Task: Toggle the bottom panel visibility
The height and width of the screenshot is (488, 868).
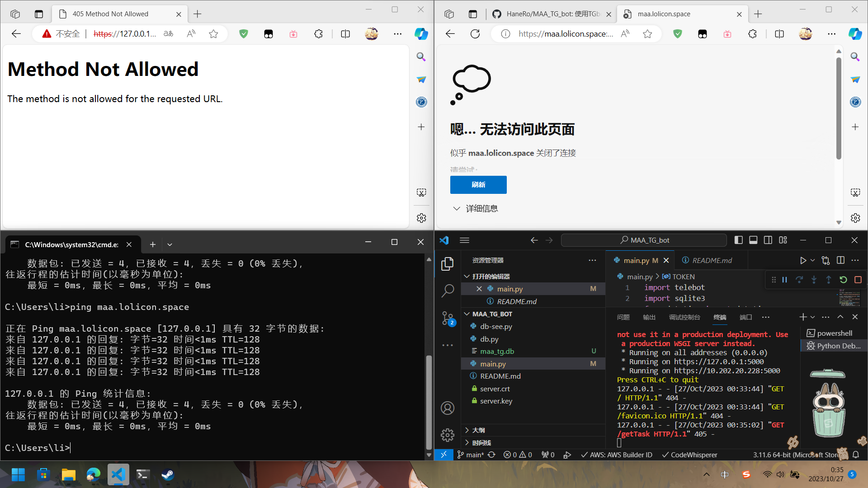Action: pyautogui.click(x=753, y=240)
